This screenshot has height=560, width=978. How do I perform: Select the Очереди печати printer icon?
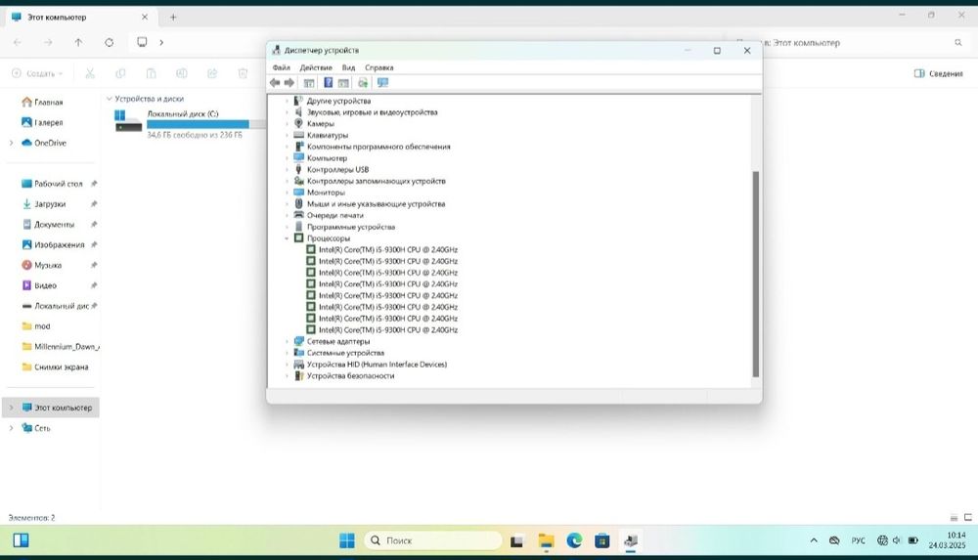(298, 215)
